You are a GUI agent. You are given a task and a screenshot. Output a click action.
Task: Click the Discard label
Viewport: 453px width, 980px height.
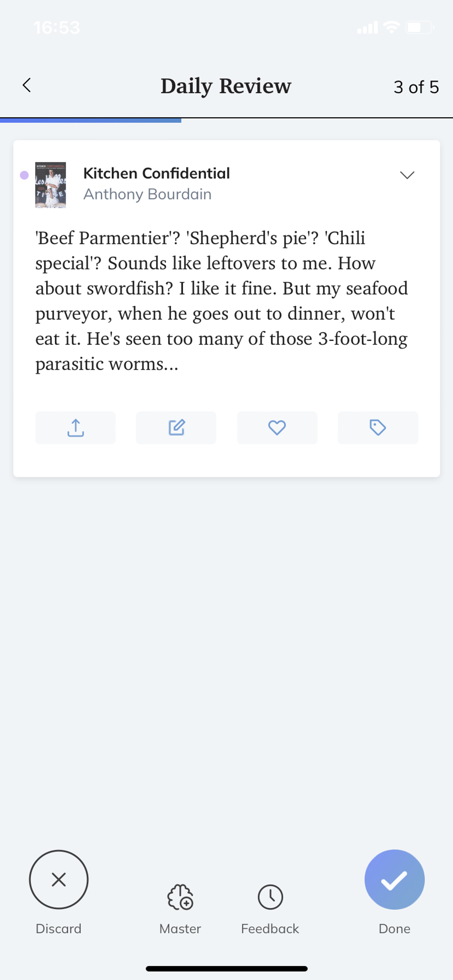tap(58, 929)
